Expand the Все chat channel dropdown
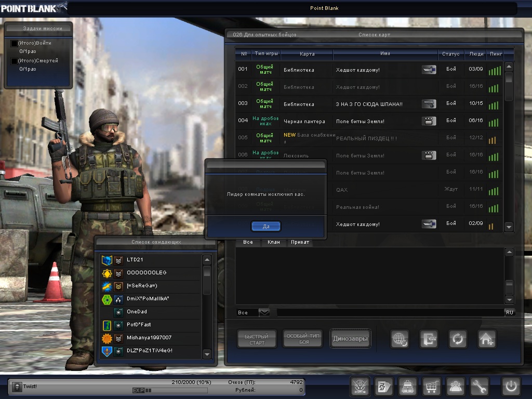The width and height of the screenshot is (532, 399). pos(264,312)
